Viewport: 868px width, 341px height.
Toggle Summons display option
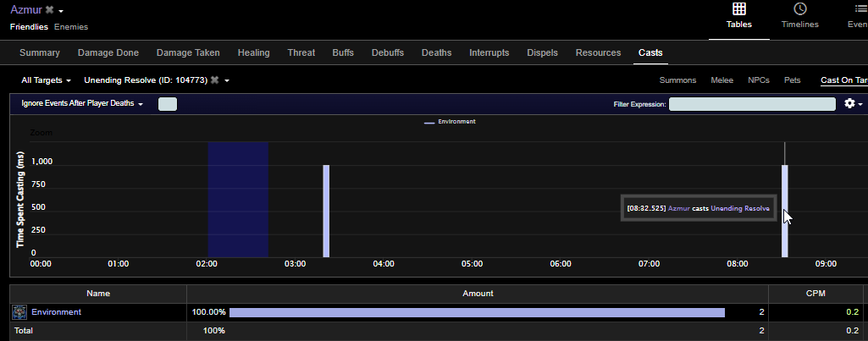[677, 80]
